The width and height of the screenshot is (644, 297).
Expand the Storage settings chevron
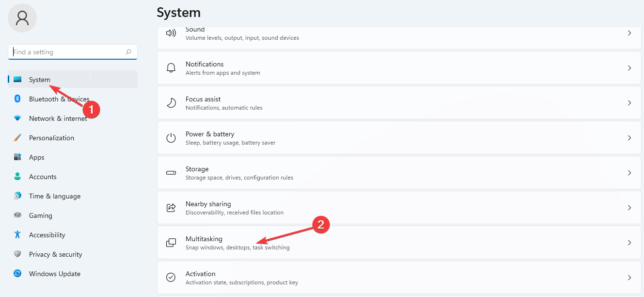629,172
